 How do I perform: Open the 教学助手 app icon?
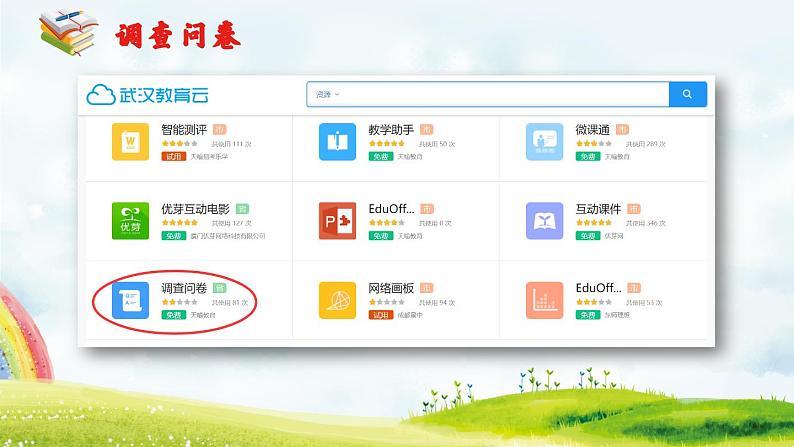(337, 142)
